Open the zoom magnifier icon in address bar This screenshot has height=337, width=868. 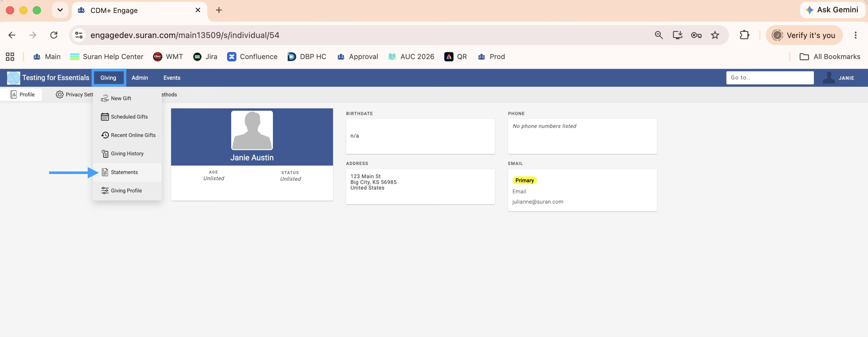659,35
